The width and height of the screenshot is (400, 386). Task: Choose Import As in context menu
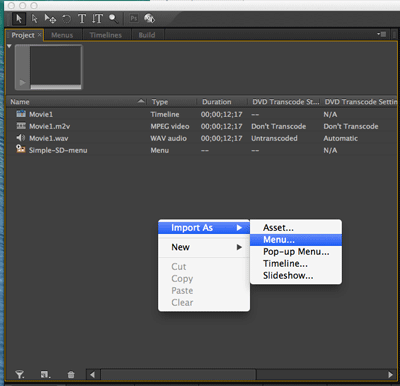tap(204, 228)
